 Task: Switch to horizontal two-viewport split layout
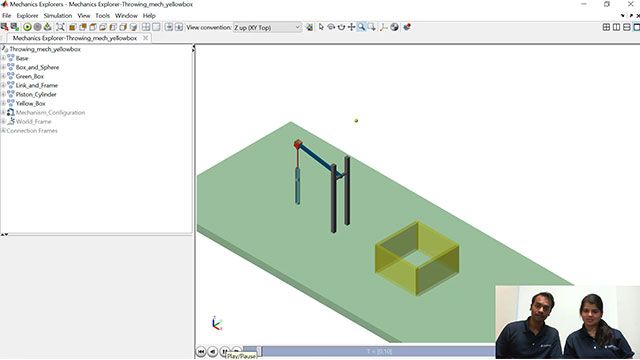(627, 27)
